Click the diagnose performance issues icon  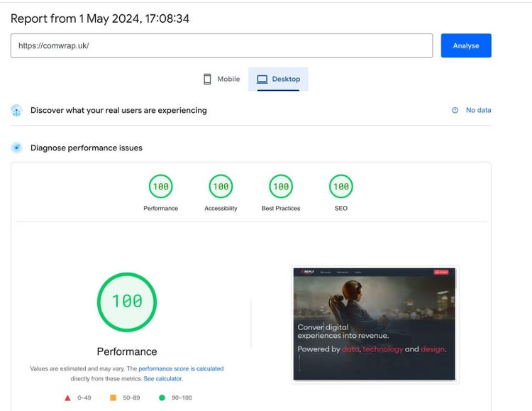tap(16, 148)
